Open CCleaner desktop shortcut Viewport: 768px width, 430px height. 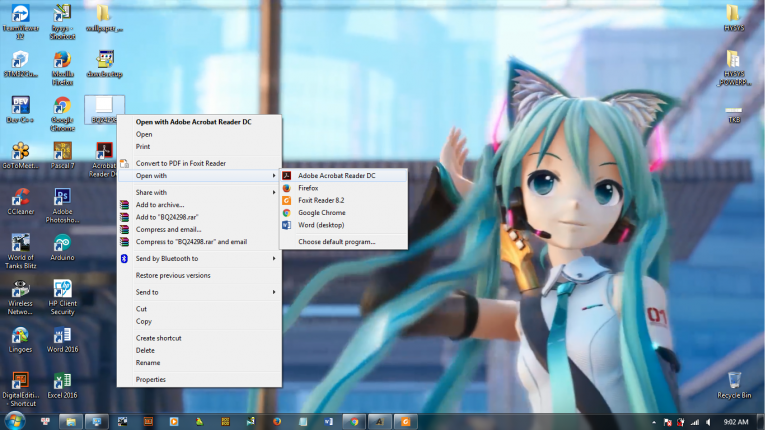(x=19, y=198)
